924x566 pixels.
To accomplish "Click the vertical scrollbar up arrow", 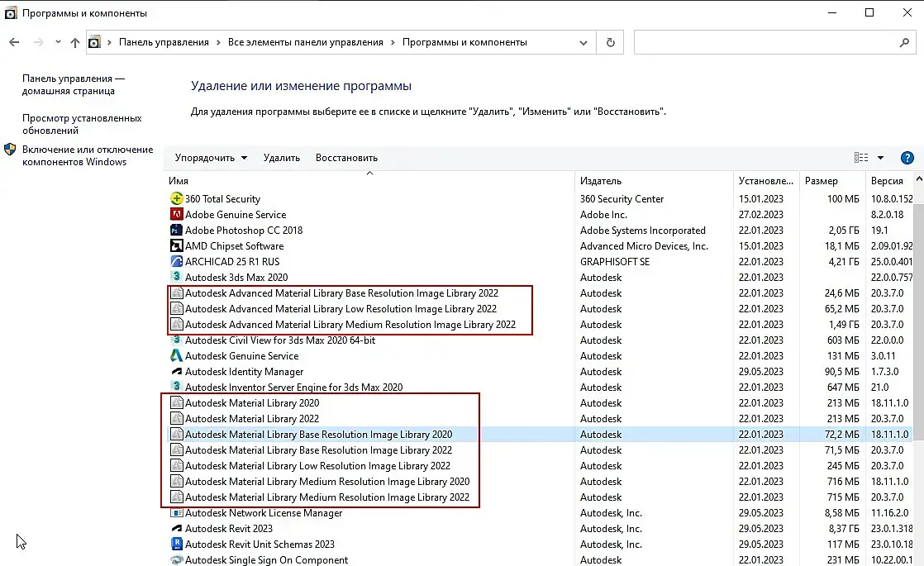I will pos(919,178).
